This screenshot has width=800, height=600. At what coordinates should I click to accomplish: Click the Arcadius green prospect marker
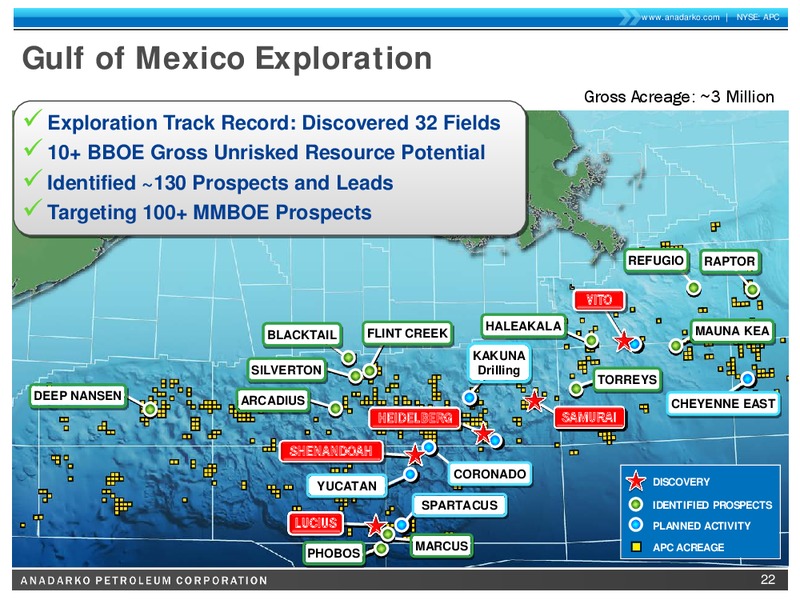click(335, 408)
